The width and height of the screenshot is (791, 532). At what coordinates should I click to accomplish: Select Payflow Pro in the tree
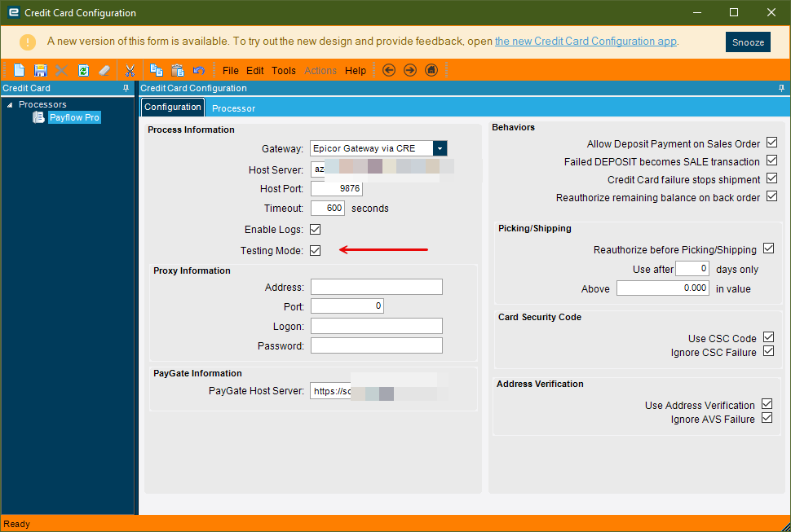pos(75,117)
